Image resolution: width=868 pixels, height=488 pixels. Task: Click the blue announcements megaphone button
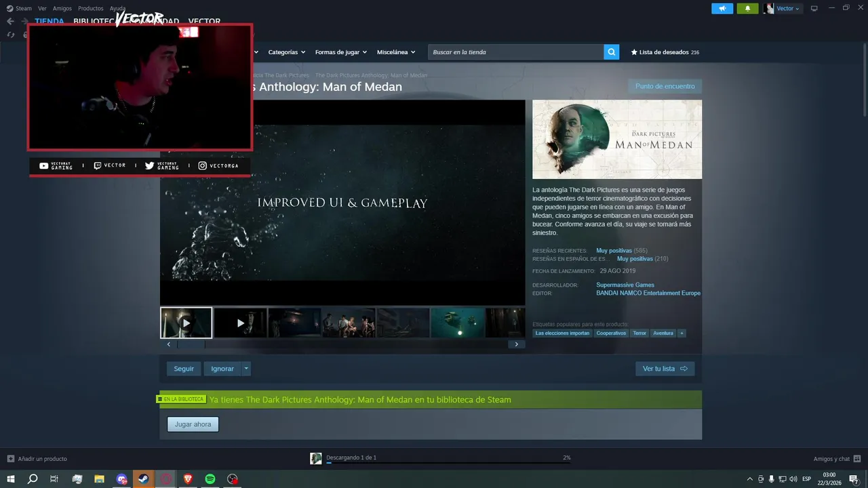click(x=722, y=8)
